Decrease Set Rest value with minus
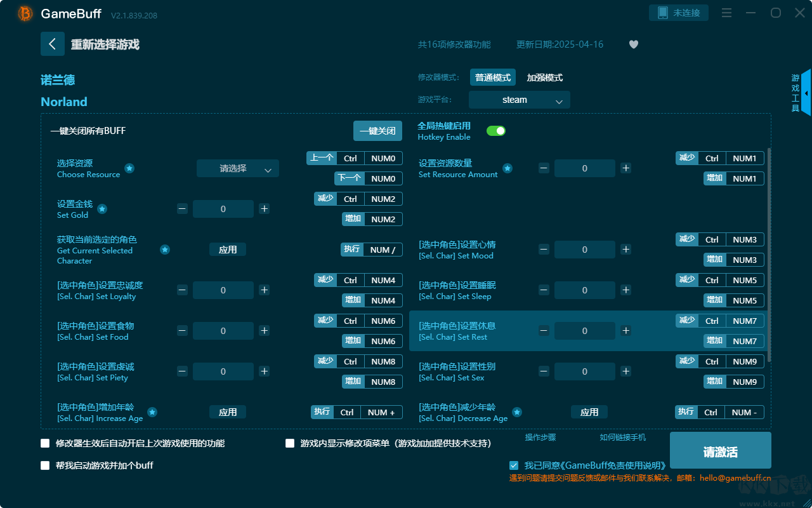 coord(544,331)
